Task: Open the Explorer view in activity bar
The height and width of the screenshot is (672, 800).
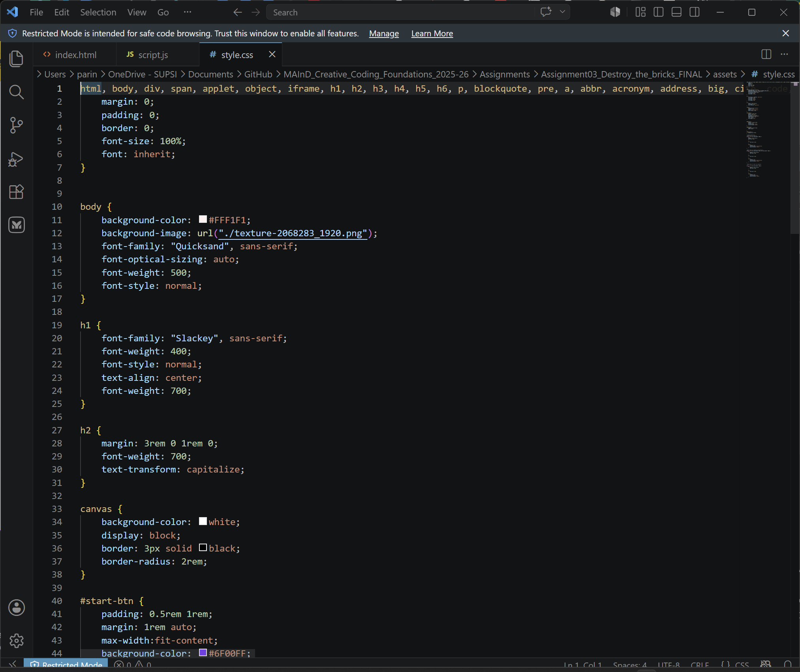Action: click(x=16, y=59)
